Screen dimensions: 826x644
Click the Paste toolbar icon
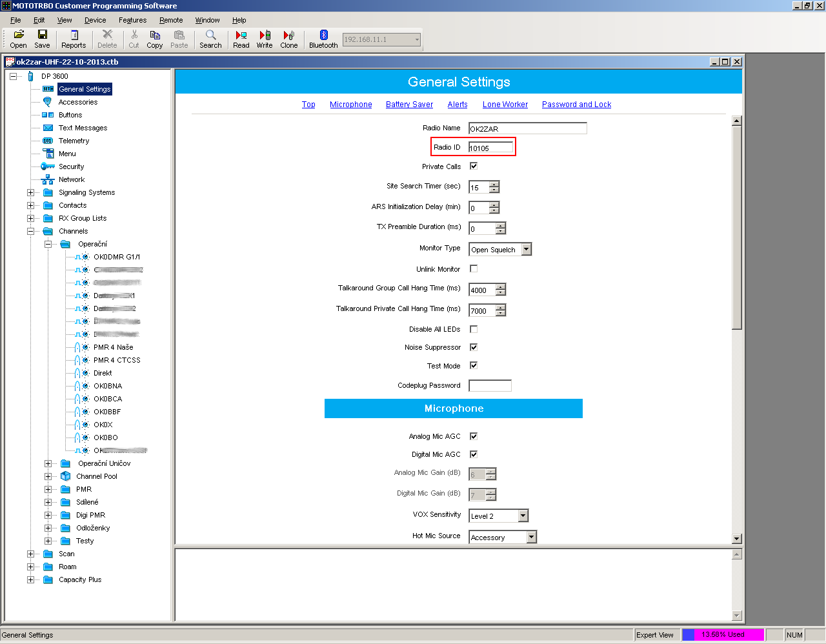point(179,39)
